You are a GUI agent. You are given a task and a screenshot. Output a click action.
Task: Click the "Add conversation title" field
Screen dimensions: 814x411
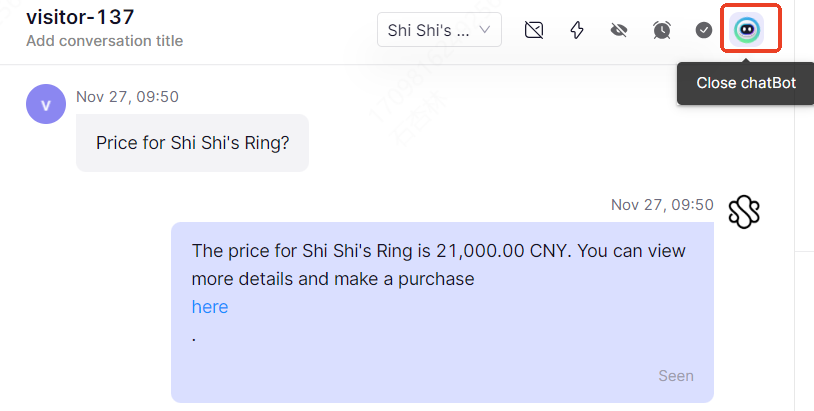(104, 40)
